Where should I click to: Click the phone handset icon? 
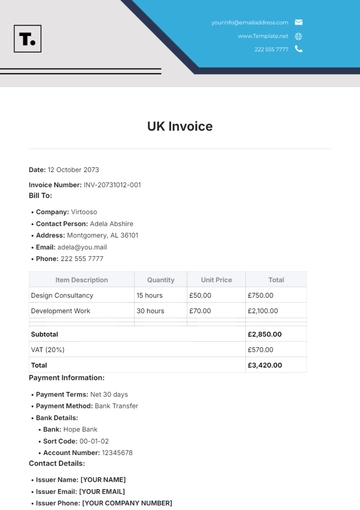(299, 49)
